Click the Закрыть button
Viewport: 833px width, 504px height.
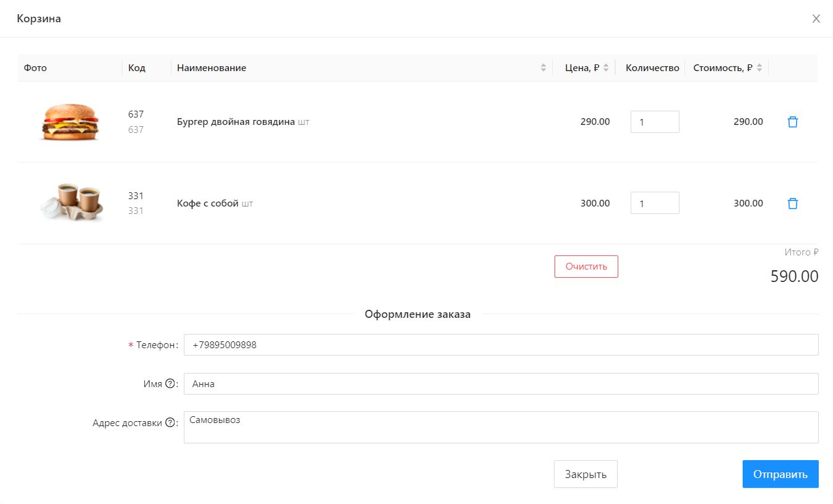tap(585, 474)
